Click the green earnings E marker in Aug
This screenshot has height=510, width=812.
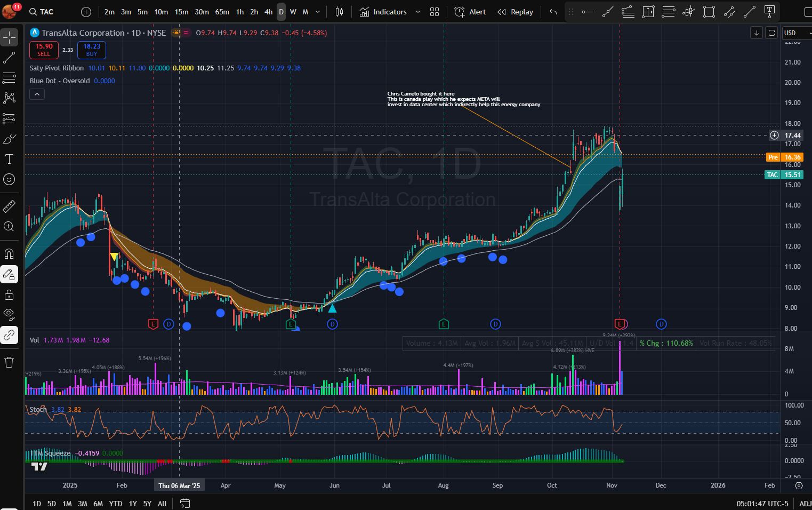point(444,324)
